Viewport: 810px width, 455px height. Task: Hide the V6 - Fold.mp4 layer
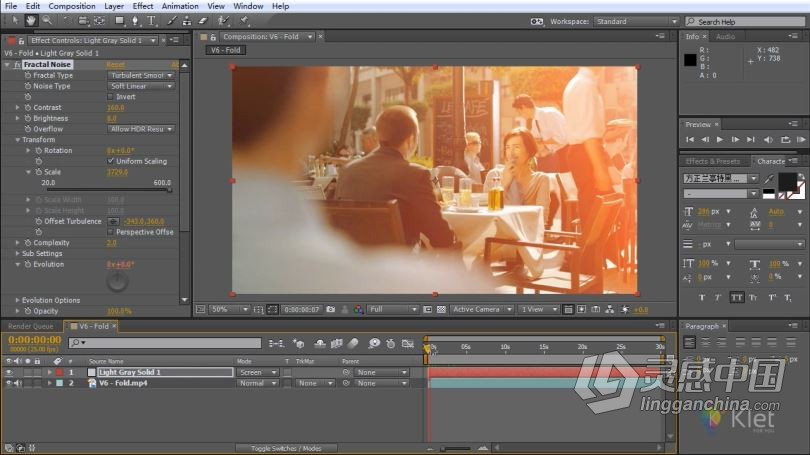pyautogui.click(x=8, y=383)
